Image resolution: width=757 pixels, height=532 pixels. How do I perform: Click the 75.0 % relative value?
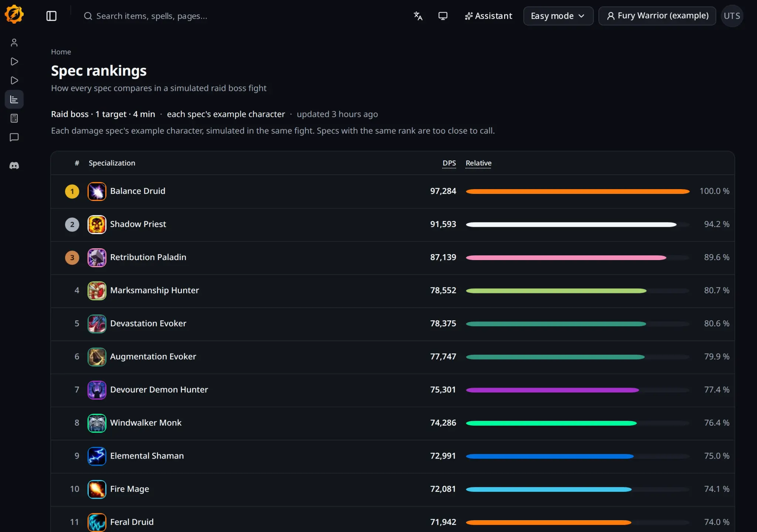point(716,456)
